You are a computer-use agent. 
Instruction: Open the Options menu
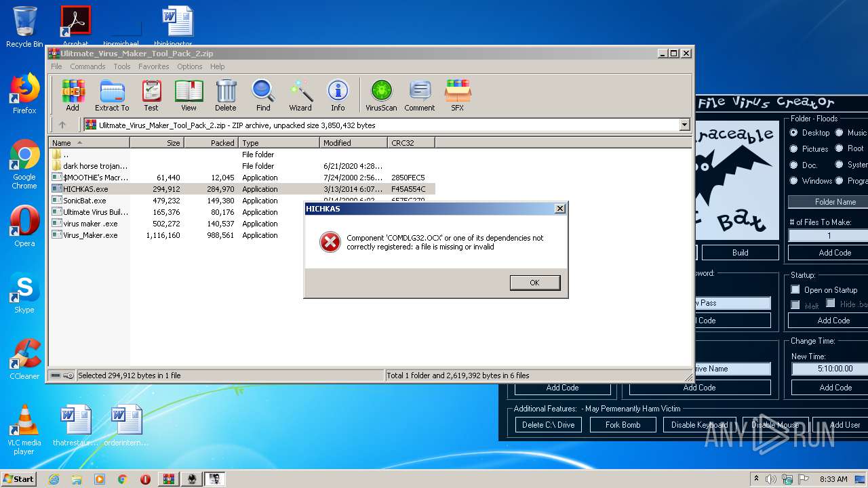point(190,66)
